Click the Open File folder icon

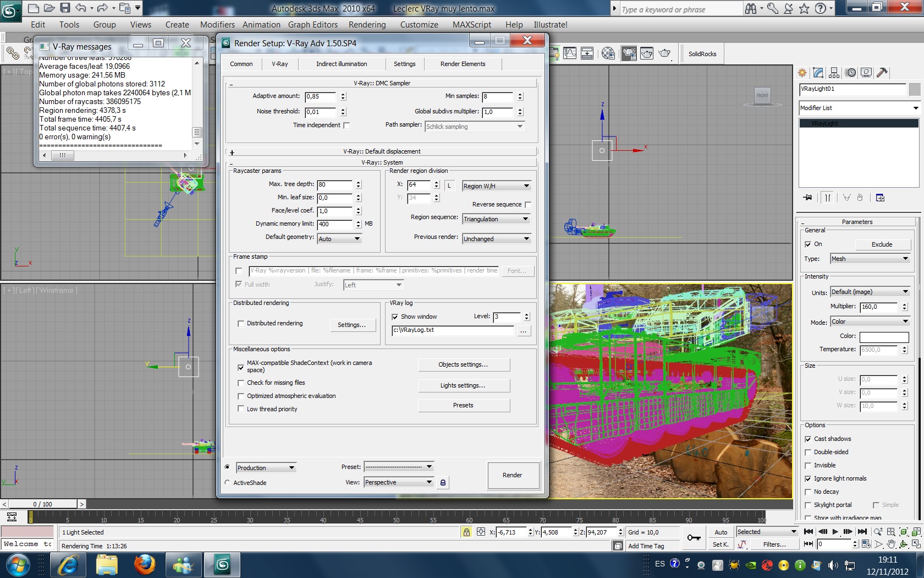[x=49, y=8]
